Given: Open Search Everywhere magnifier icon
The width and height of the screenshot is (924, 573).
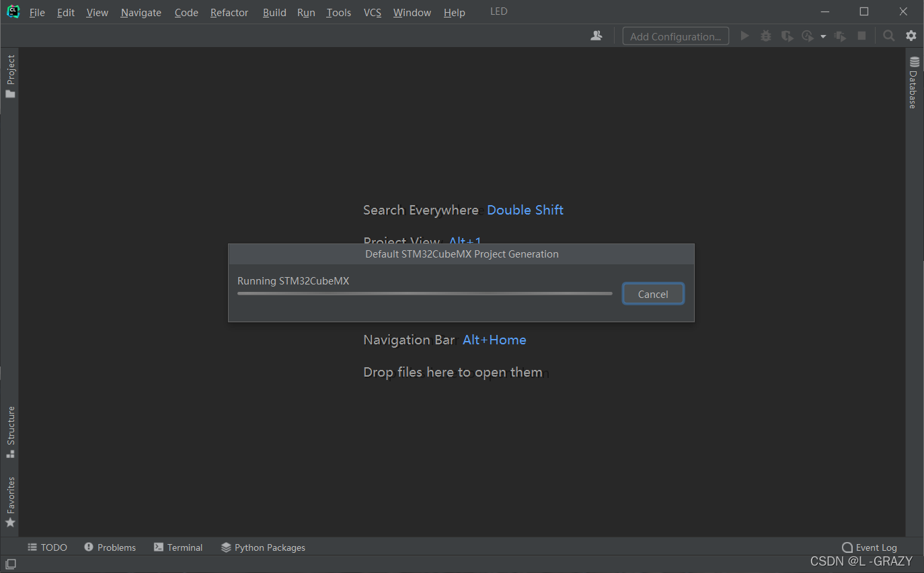Looking at the screenshot, I should coord(889,36).
